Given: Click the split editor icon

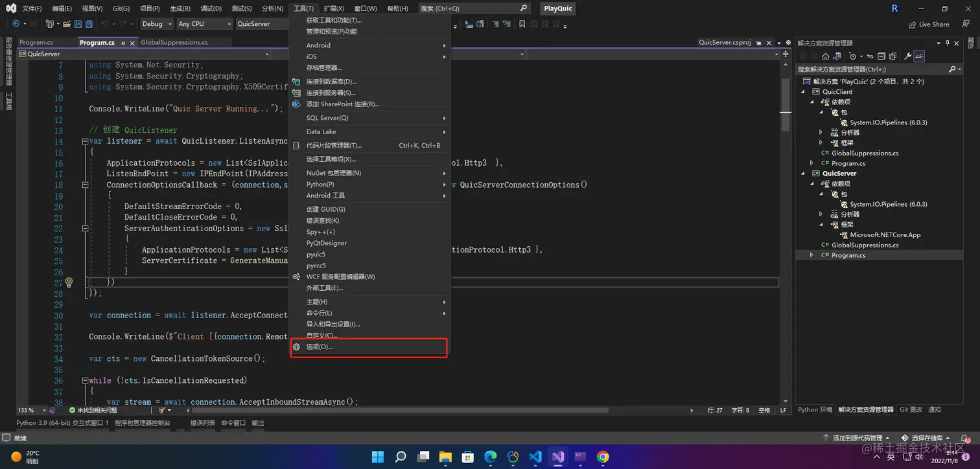Looking at the screenshot, I should point(785,54).
